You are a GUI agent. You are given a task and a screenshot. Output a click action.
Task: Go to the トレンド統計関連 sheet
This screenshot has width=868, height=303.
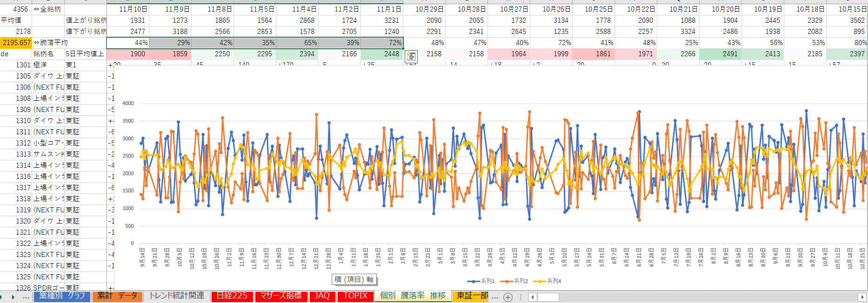(x=176, y=296)
